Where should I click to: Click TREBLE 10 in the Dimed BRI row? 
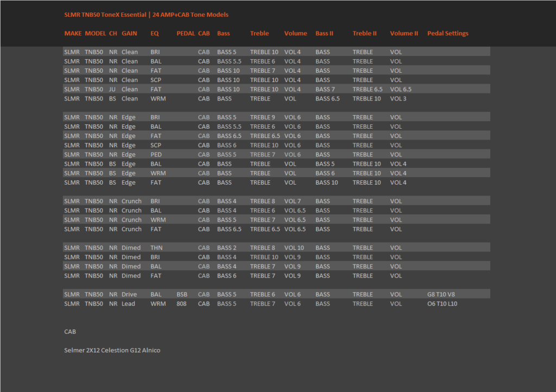click(x=264, y=257)
